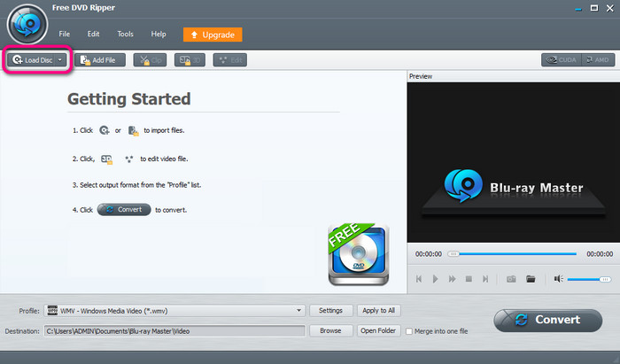Open the Tools menu
Image resolution: width=620 pixels, height=364 pixels.
pos(125,34)
